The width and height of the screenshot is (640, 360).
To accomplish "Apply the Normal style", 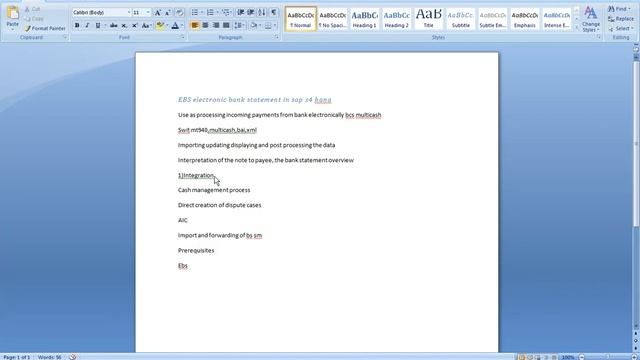I will point(300,19).
